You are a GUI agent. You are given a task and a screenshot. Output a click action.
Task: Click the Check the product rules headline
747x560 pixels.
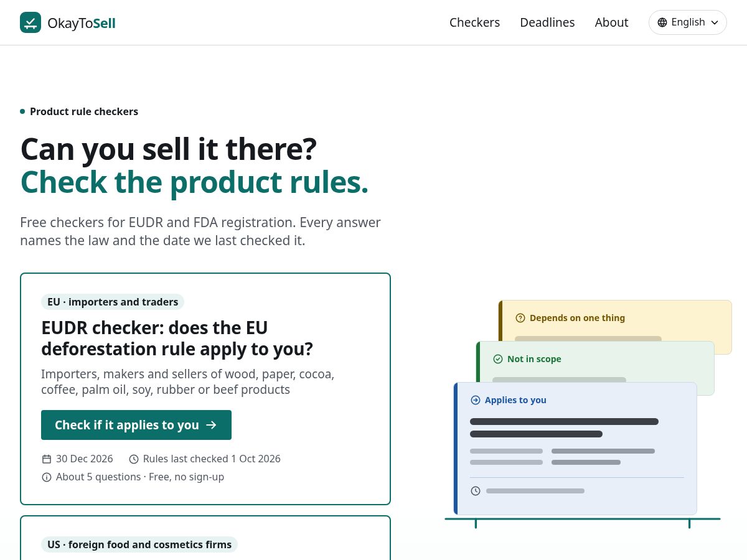click(x=194, y=182)
